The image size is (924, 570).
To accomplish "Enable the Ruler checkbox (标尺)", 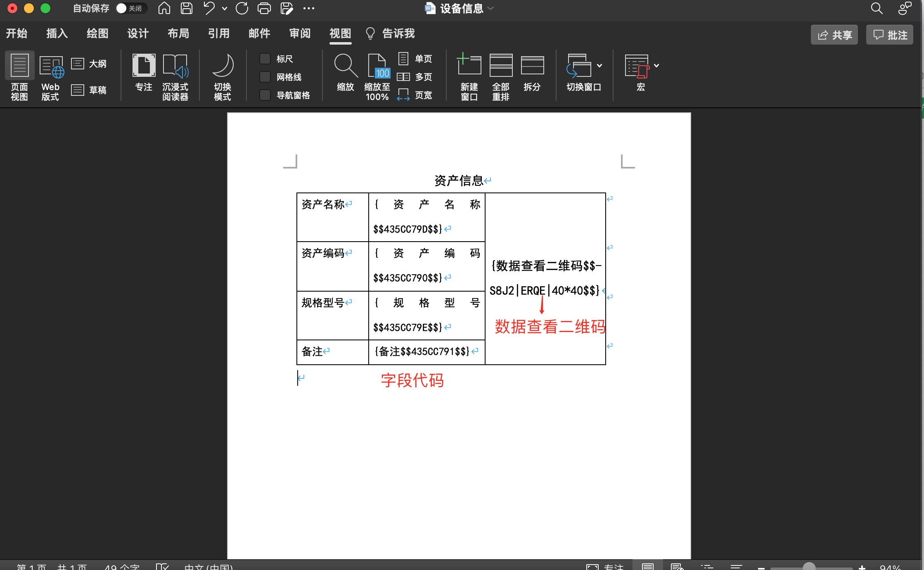I will pos(265,59).
